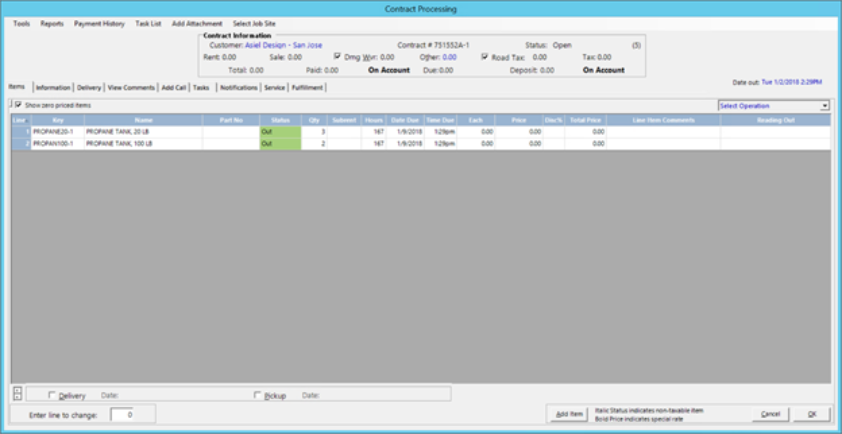Click Out status of PROPANE20-1 row
This screenshot has height=434, width=842.
coord(280,132)
